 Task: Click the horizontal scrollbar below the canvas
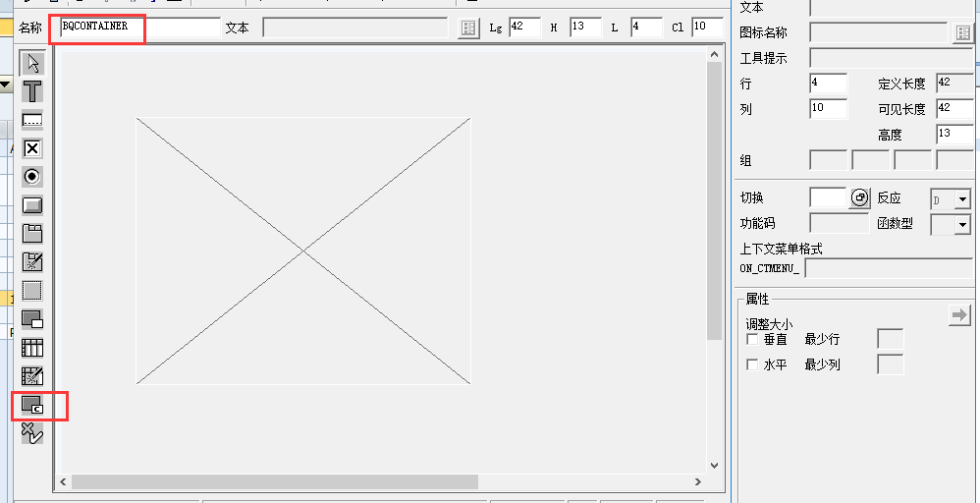[x=275, y=482]
